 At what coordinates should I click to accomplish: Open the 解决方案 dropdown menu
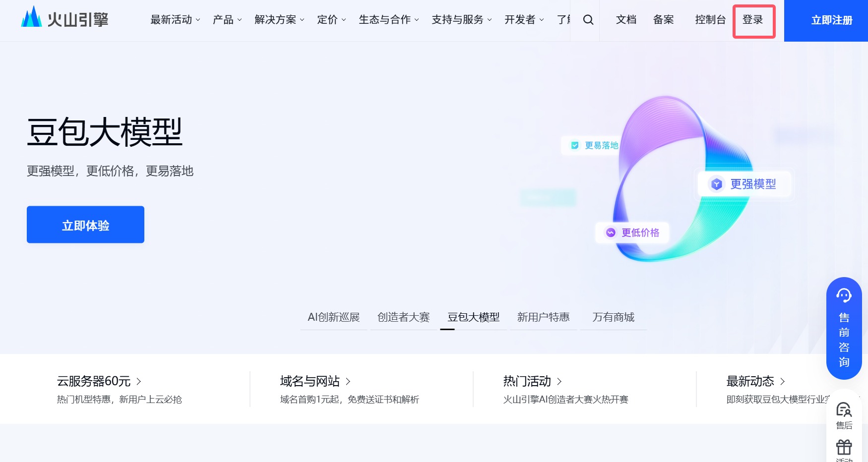(279, 20)
